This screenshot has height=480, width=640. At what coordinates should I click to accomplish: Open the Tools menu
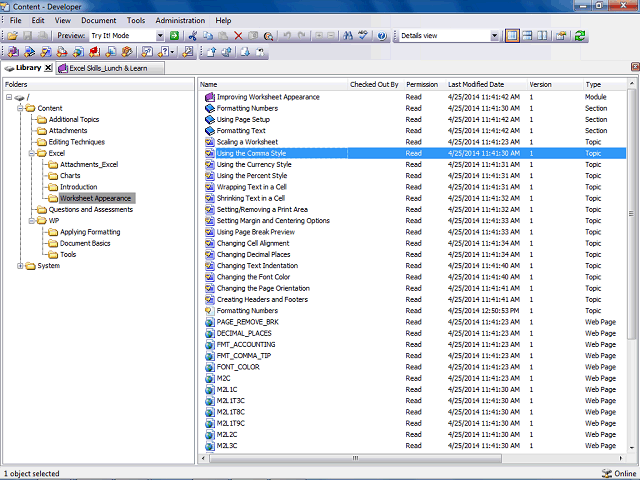click(136, 20)
